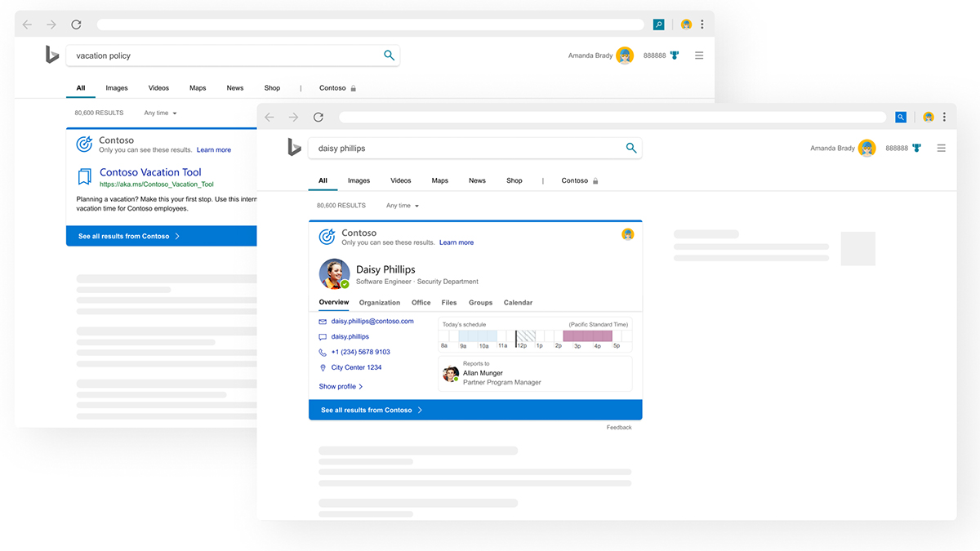980x551 pixels.
Task: Click Allan Munger profile photo
Action: (450, 374)
